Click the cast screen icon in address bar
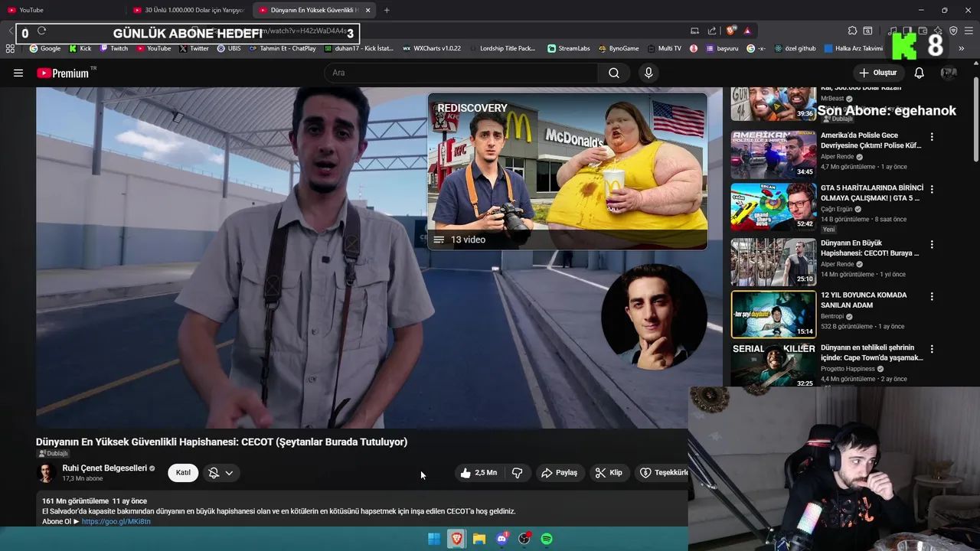Image resolution: width=980 pixels, height=551 pixels. (694, 31)
